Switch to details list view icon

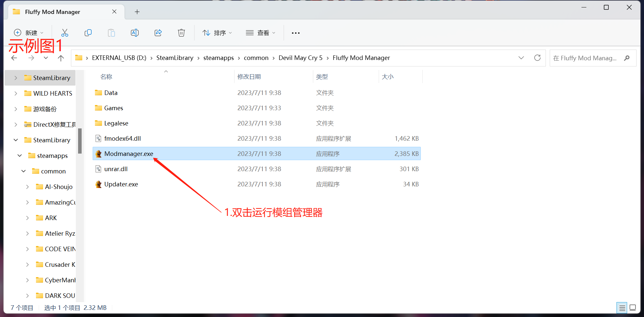click(622, 308)
